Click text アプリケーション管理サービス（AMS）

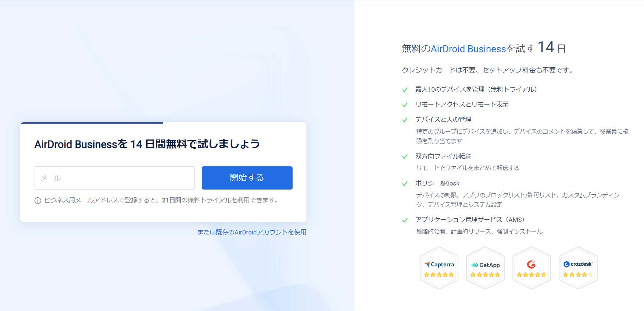pyautogui.click(x=470, y=220)
